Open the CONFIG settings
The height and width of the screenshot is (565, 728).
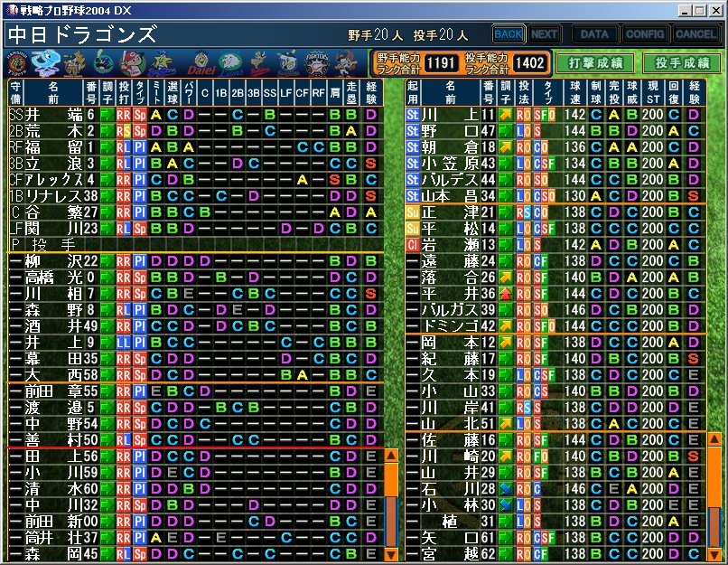[645, 34]
